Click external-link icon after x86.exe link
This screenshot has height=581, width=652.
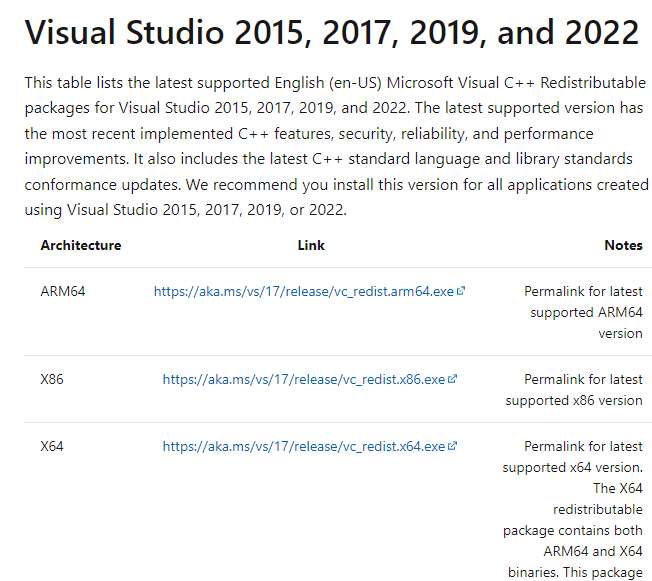point(452,379)
